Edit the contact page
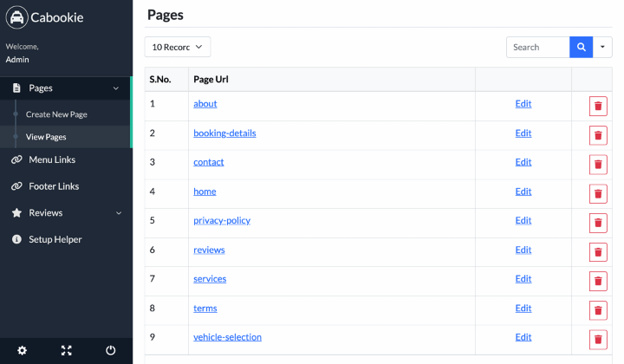The width and height of the screenshot is (624, 364). click(523, 162)
